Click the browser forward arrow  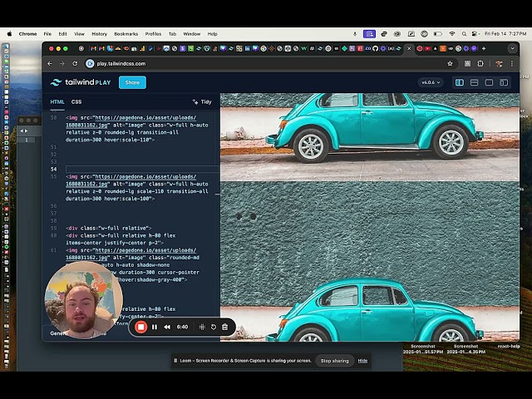(62, 63)
